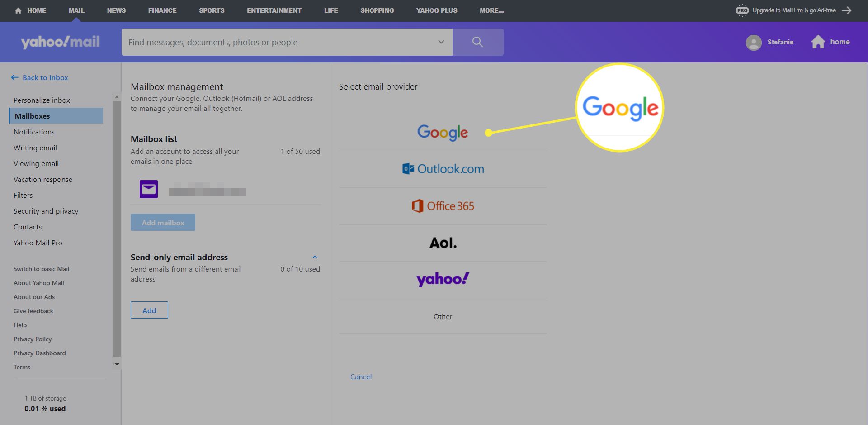The image size is (868, 425).
Task: Open About Yahoo Mail link
Action: tap(38, 283)
